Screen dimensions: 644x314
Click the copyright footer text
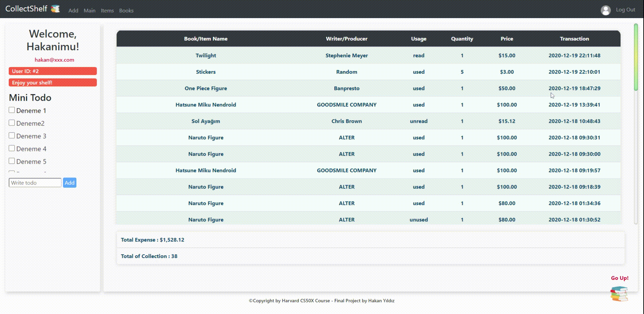(322, 301)
